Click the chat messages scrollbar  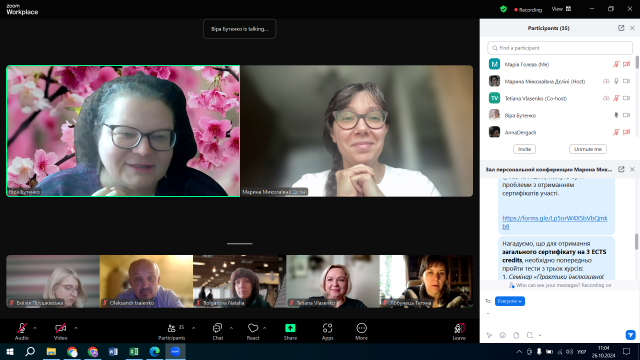(636, 241)
